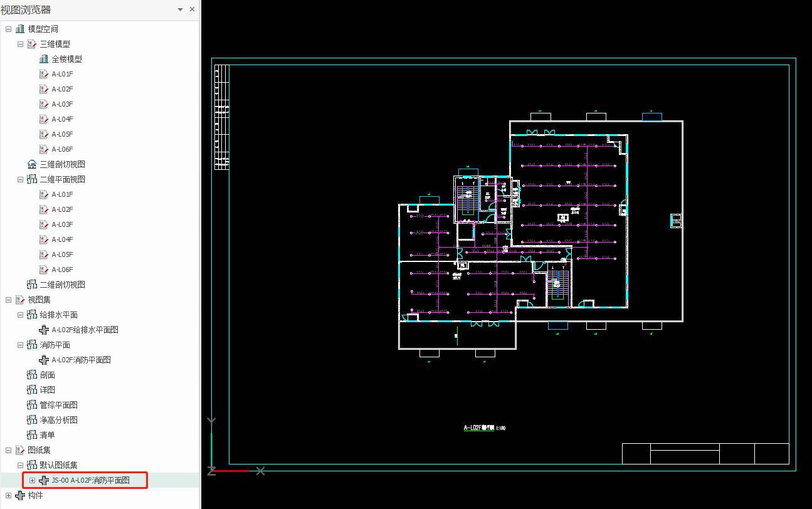Close the 视图浏览器 panel
812x509 pixels.
(192, 9)
